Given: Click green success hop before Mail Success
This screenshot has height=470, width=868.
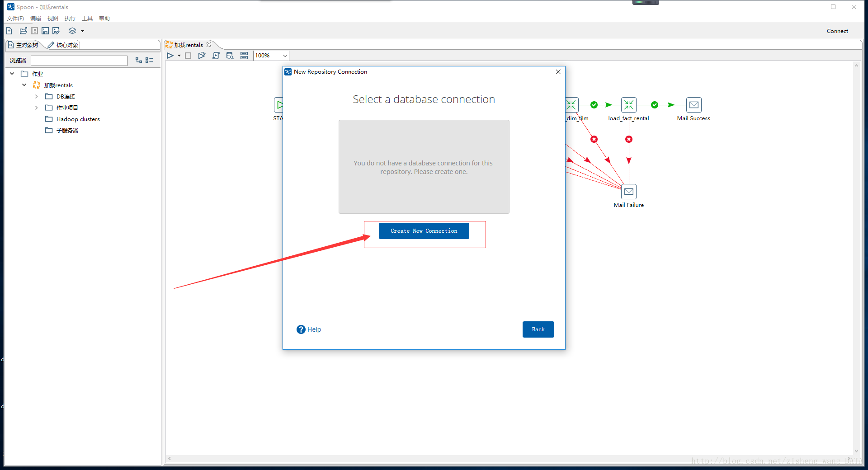Looking at the screenshot, I should (x=654, y=105).
